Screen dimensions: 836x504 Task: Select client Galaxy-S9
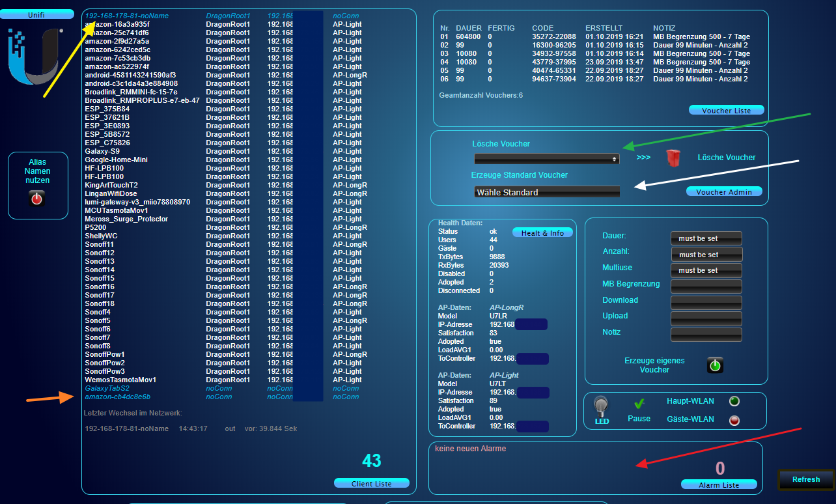coord(102,151)
